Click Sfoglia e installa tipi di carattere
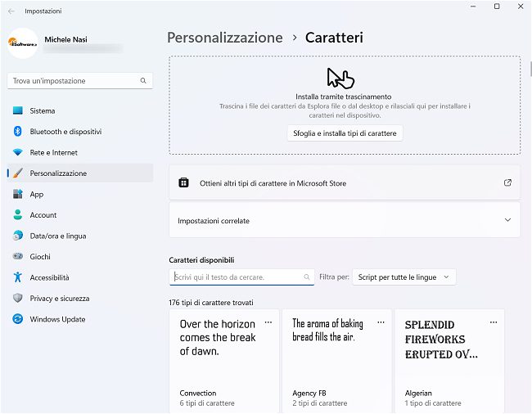The image size is (532, 414). tap(345, 133)
